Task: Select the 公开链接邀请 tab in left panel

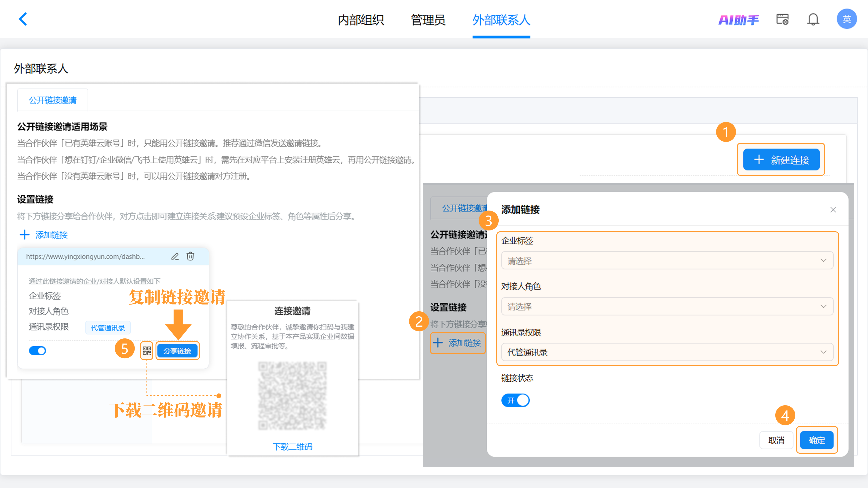Action: point(53,100)
